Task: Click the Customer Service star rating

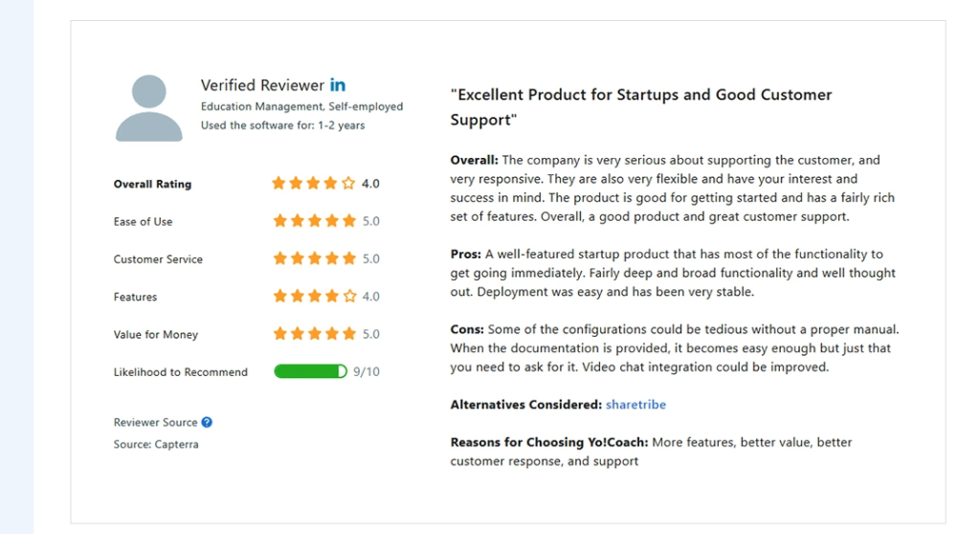Action: (x=314, y=258)
